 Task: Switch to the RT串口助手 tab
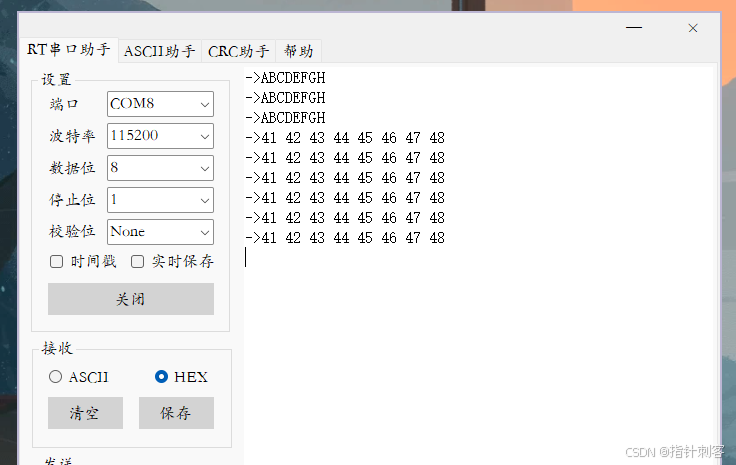point(69,50)
